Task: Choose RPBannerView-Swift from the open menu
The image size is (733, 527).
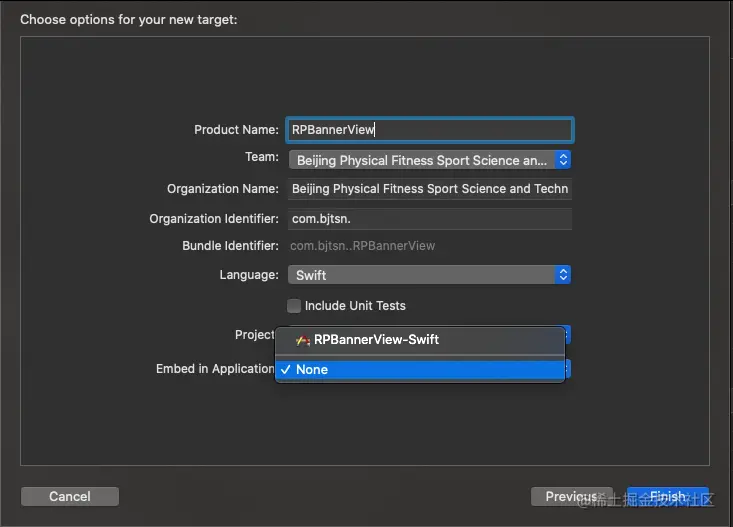Action: pos(376,340)
